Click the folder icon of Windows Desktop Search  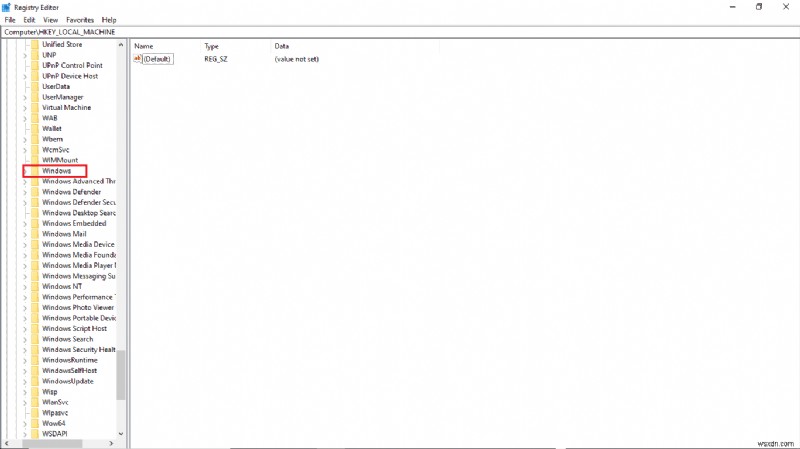[35, 213]
